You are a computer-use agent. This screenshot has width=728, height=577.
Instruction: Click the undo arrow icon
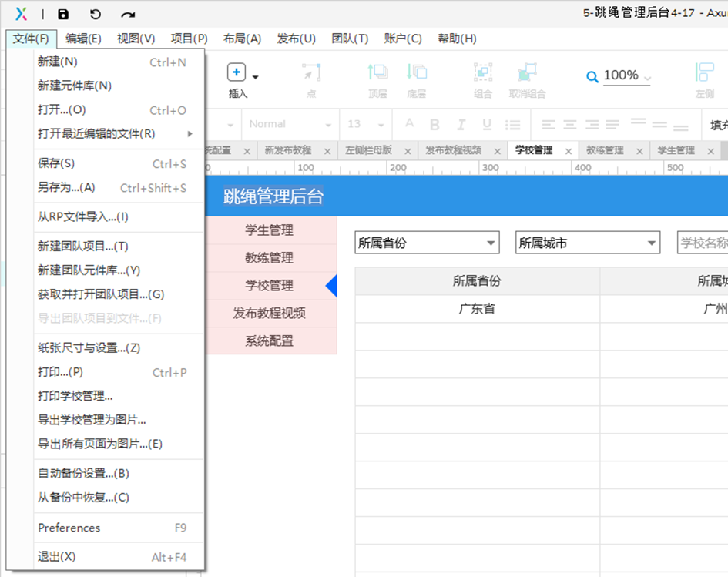pos(96,15)
